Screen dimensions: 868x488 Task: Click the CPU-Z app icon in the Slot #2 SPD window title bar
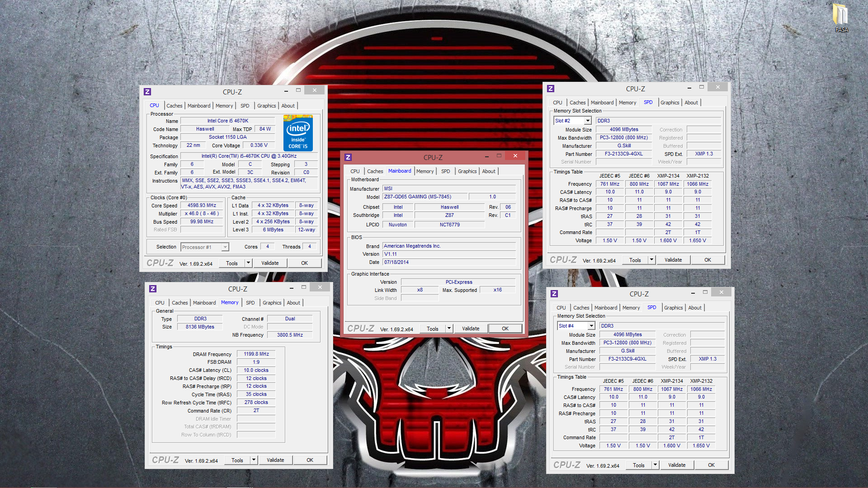tap(551, 89)
